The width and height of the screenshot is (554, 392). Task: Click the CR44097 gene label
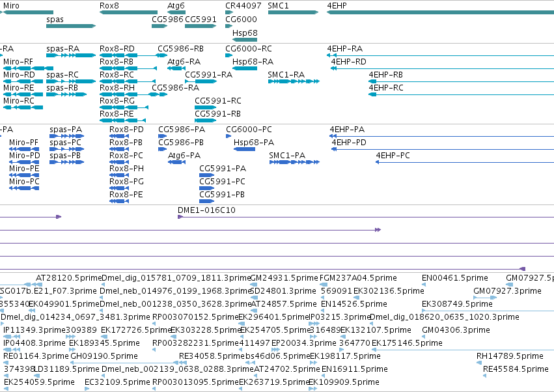point(243,6)
